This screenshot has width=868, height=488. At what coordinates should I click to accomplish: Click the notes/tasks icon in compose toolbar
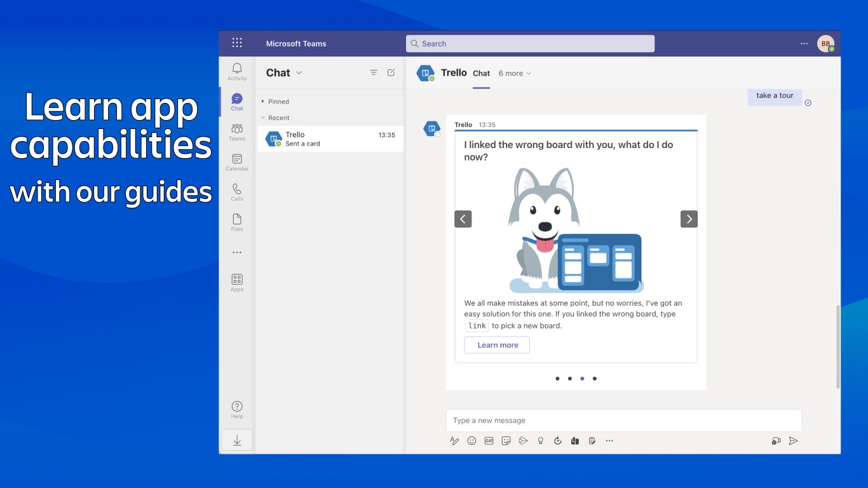pyautogui.click(x=592, y=440)
